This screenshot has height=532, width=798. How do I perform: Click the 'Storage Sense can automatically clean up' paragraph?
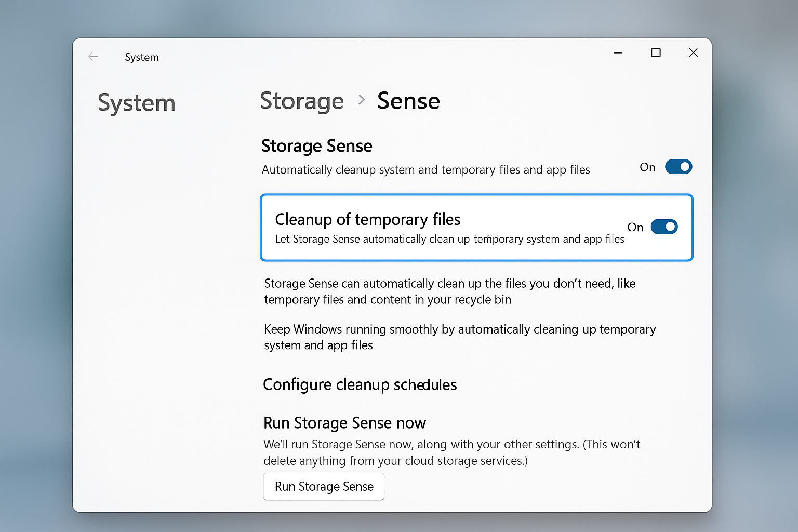[450, 291]
